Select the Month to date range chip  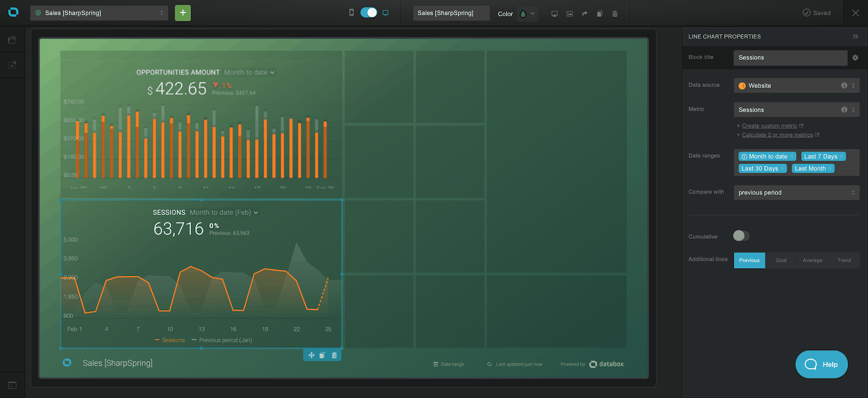point(767,156)
